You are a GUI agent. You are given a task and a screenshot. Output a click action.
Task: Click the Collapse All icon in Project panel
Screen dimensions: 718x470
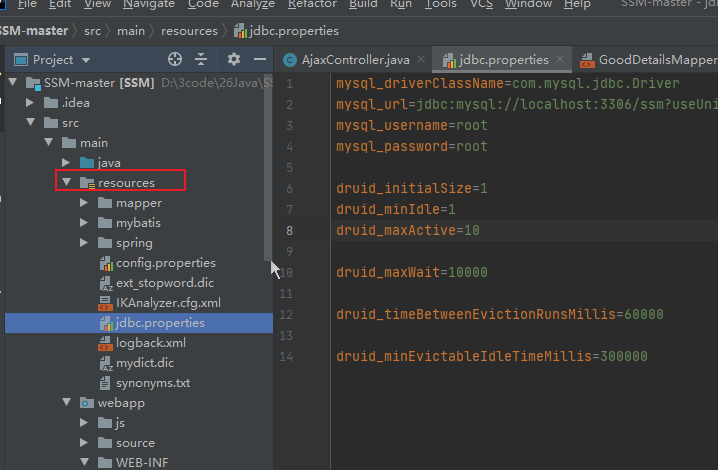coord(201,59)
